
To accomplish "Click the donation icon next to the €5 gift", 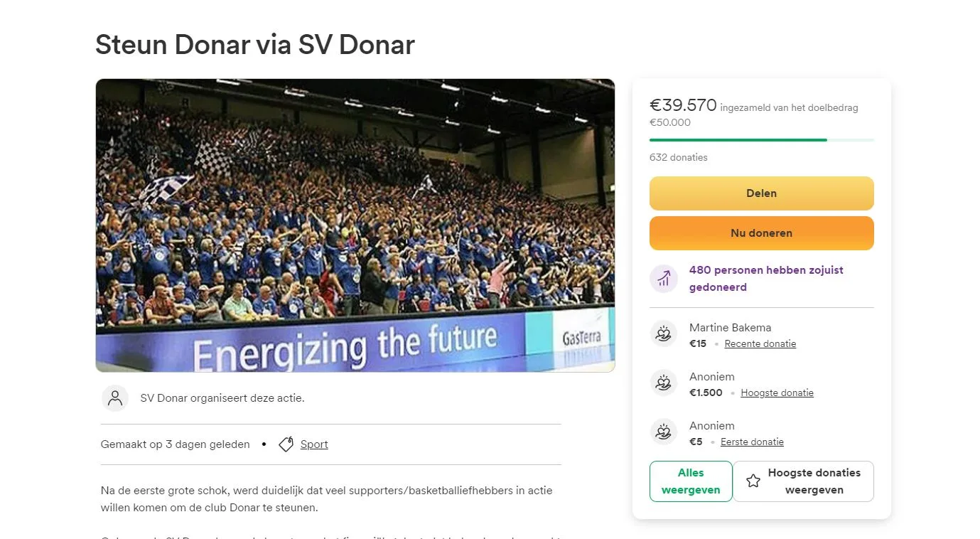I will pyautogui.click(x=663, y=432).
